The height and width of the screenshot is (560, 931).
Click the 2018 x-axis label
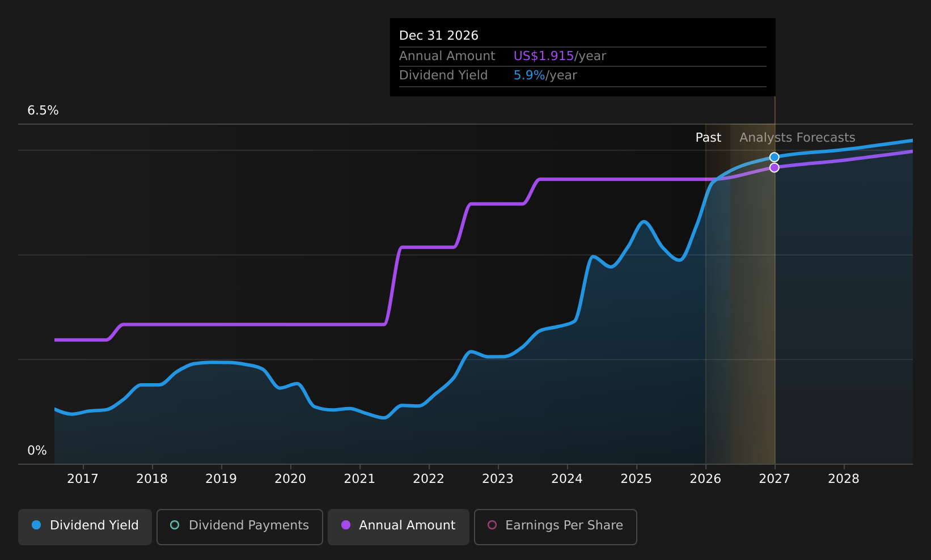coord(152,479)
